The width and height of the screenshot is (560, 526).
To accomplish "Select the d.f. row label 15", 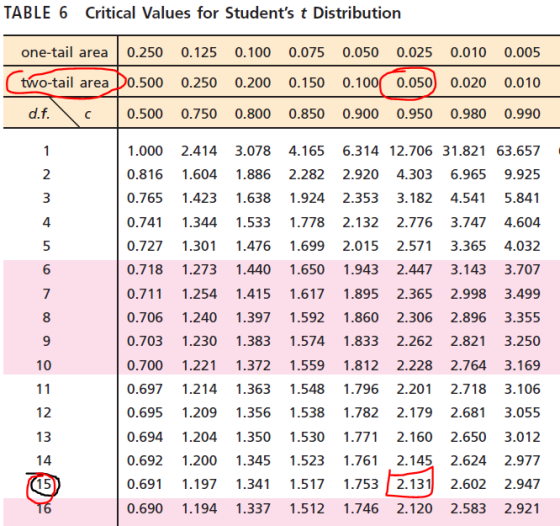I will point(44,485).
